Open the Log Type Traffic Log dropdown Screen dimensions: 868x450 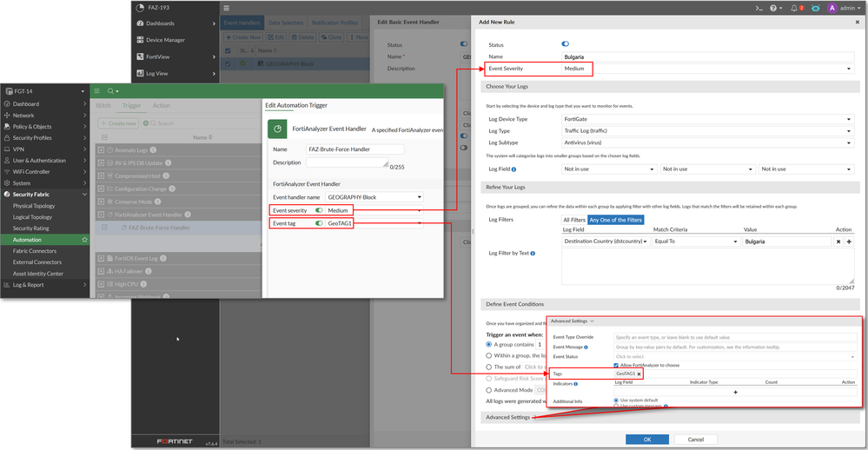click(x=707, y=130)
